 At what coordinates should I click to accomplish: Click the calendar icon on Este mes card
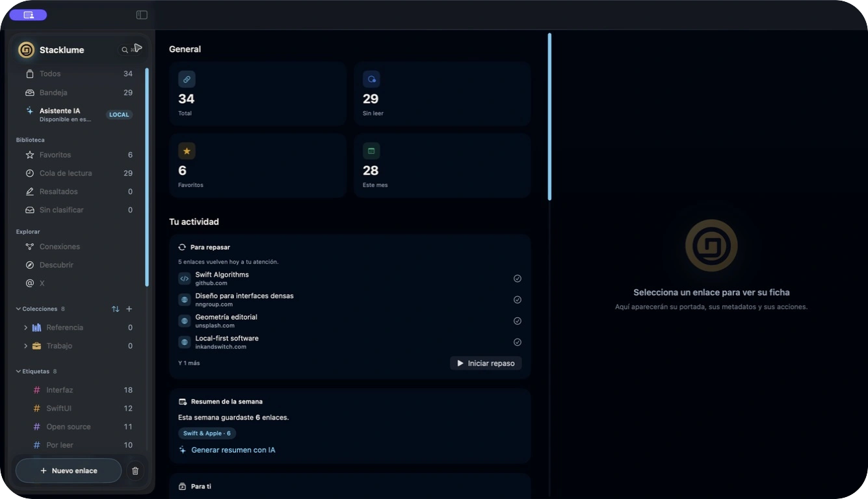(371, 151)
